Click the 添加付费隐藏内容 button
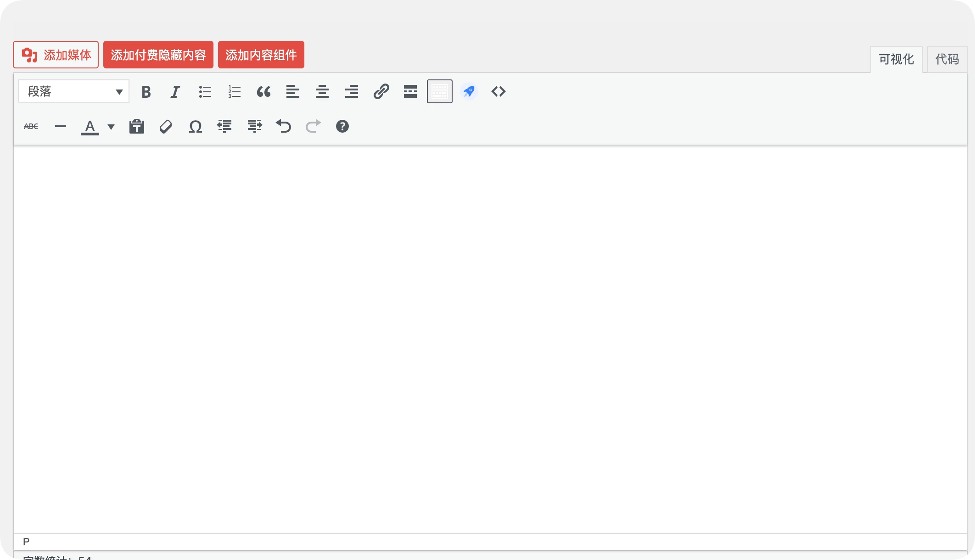 pyautogui.click(x=158, y=55)
